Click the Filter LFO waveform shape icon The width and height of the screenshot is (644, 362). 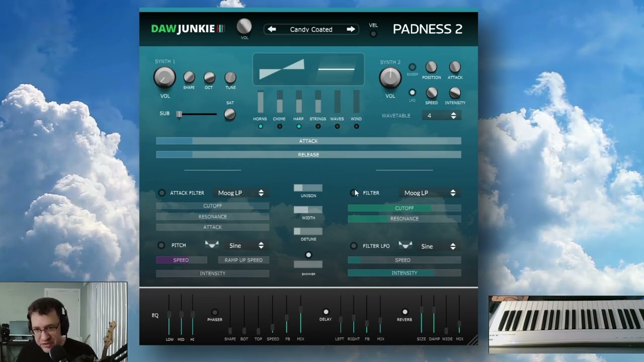click(x=405, y=245)
